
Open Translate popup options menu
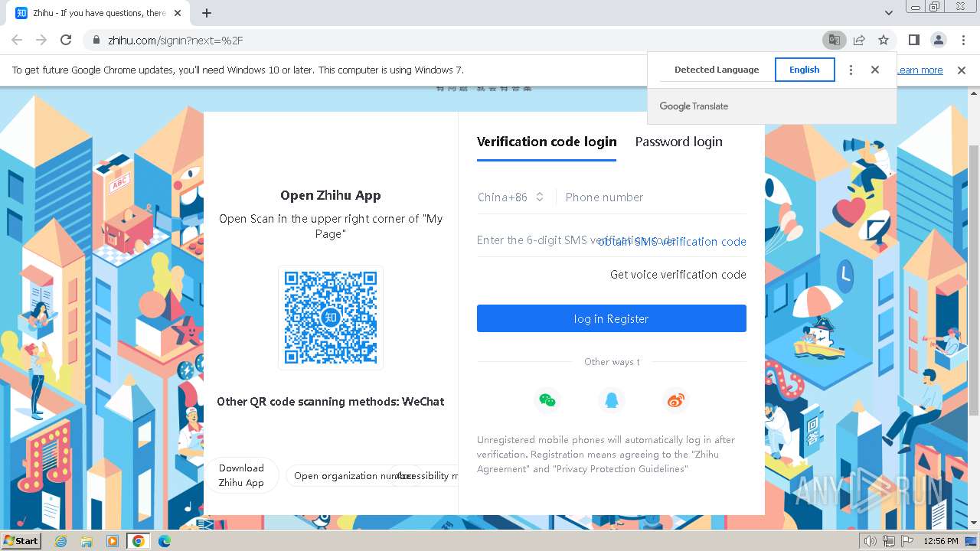click(851, 70)
